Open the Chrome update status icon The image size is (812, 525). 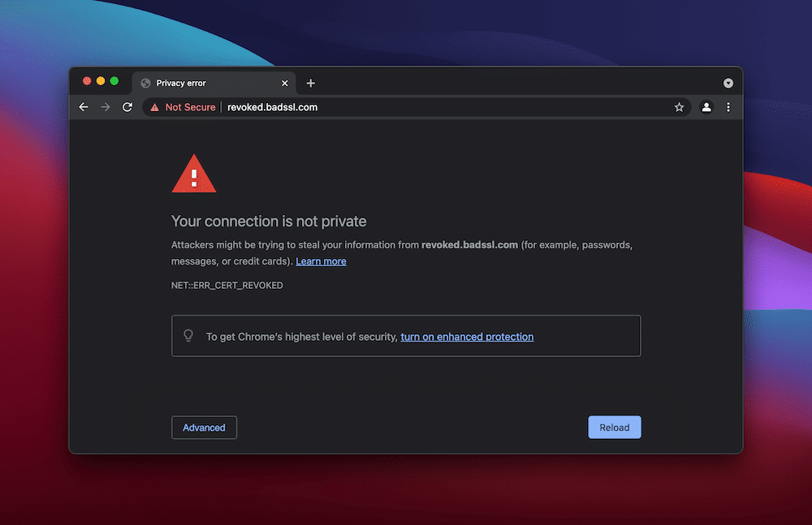[728, 82]
